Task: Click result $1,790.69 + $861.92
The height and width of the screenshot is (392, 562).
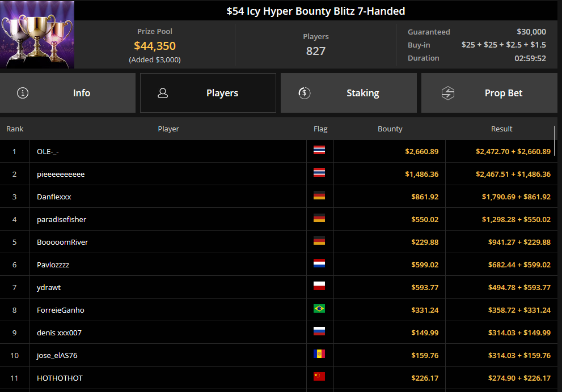Action: [x=516, y=197]
